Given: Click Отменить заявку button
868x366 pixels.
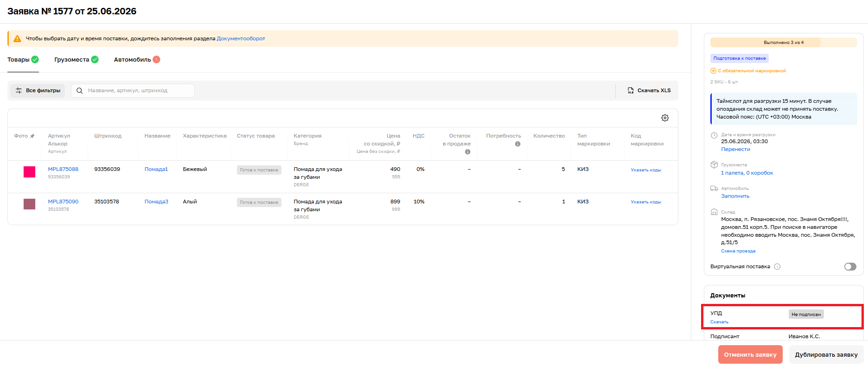Looking at the screenshot, I should click(750, 354).
